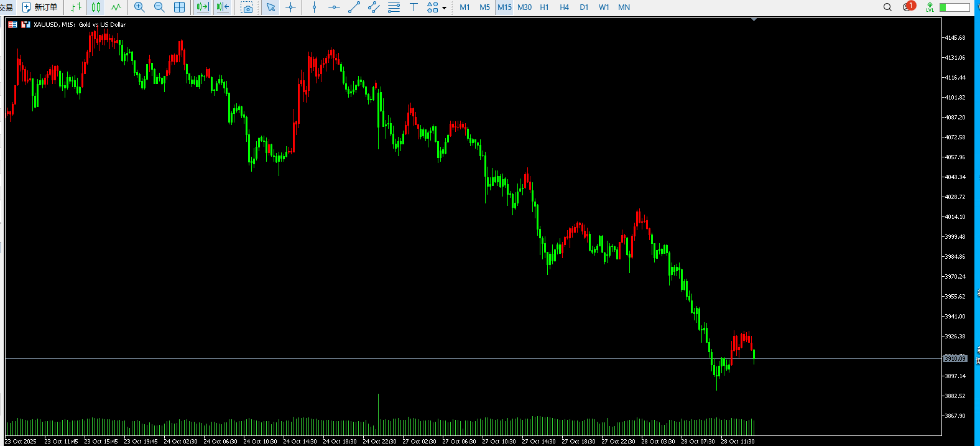Switch to M5 timeframe
Image resolution: width=980 pixels, height=446 pixels.
[x=484, y=7]
